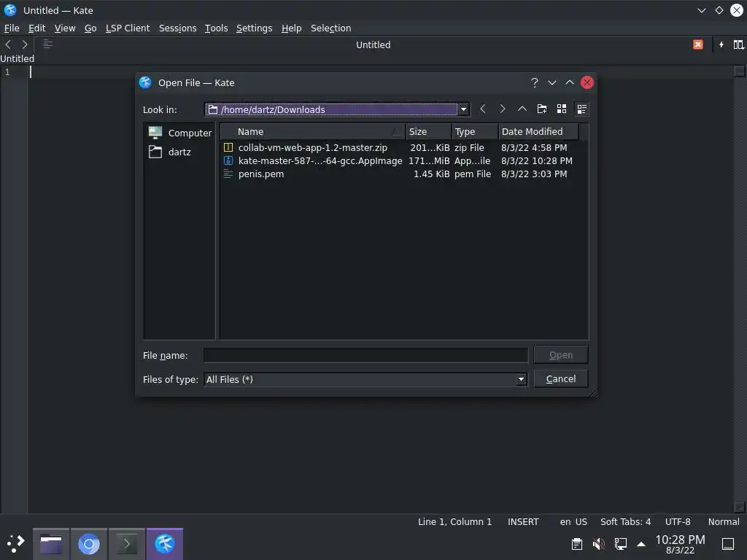Click Soft Tabs: 4 in status bar

coord(625,521)
